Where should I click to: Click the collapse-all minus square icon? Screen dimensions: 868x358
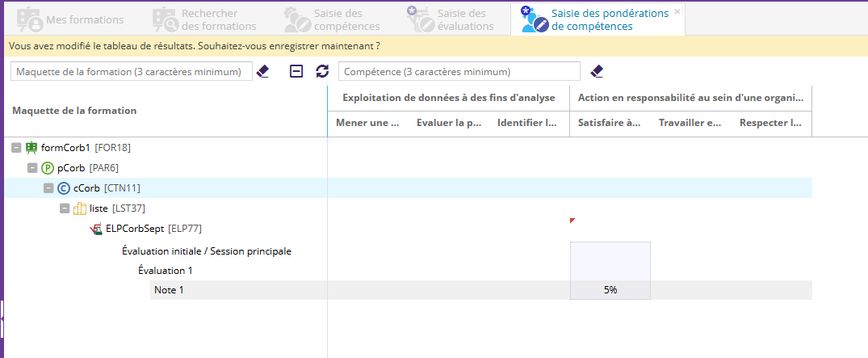(x=296, y=71)
